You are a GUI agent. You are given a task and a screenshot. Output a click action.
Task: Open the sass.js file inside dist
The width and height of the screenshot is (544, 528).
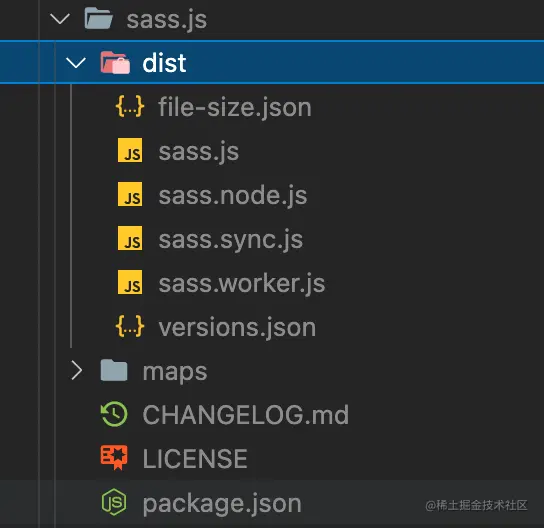coord(199,152)
